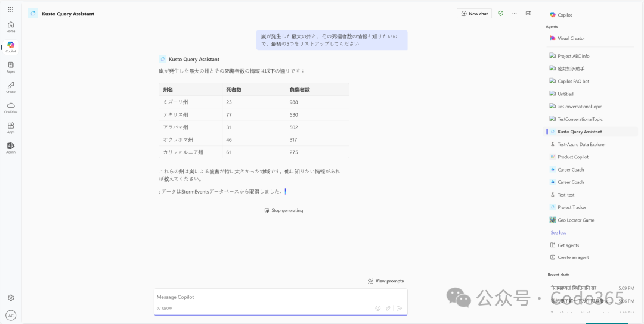Screen dimensions: 644x324
Task: Go to Home in left rail
Action: tap(11, 27)
